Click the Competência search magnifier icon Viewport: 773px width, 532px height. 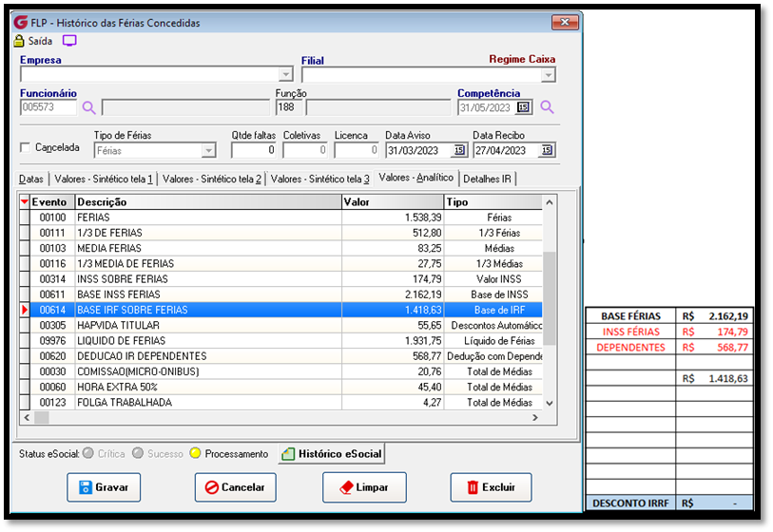[x=547, y=107]
